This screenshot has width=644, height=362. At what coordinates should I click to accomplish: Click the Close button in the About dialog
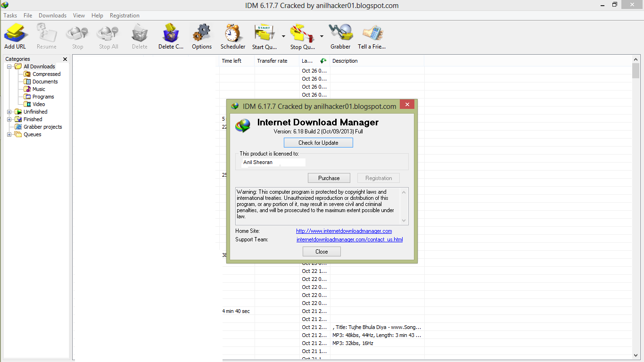coord(322,252)
